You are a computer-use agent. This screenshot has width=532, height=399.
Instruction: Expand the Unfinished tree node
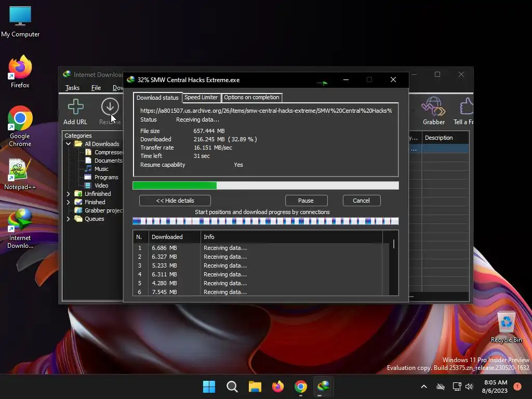69,194
